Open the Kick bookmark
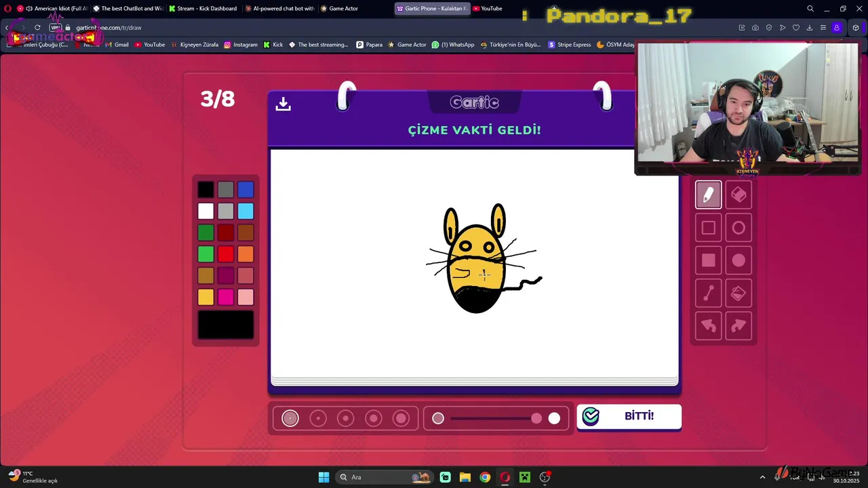Screen dimensions: 868x488 273,45
